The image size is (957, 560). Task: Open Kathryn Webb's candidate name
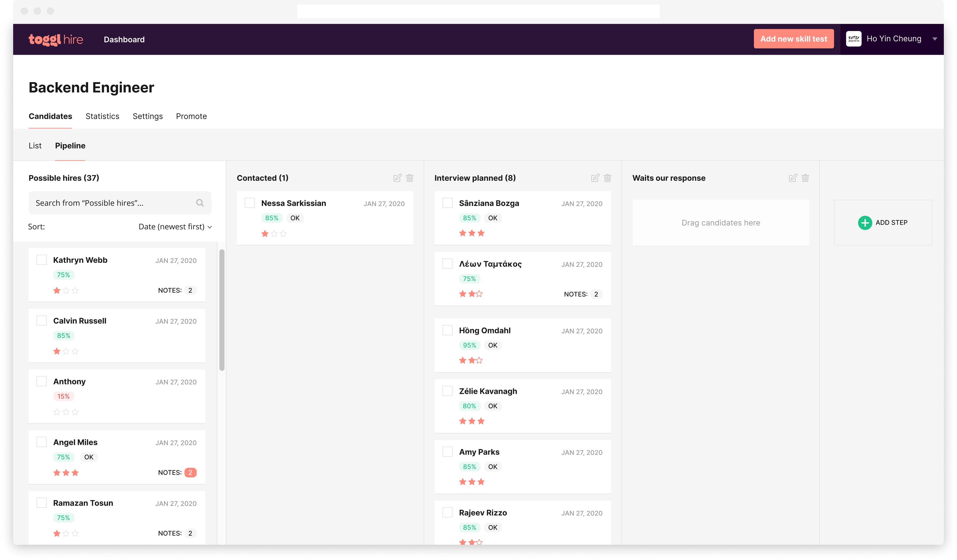point(80,260)
